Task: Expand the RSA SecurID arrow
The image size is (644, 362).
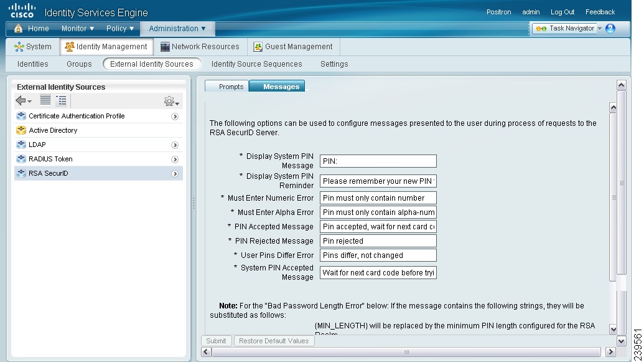Action: pyautogui.click(x=175, y=174)
